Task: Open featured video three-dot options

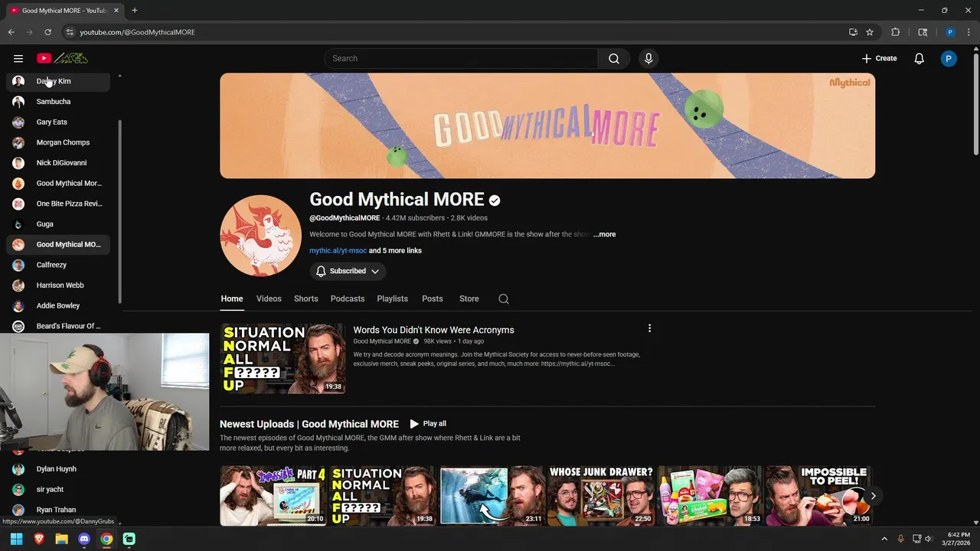Action: pos(649,328)
